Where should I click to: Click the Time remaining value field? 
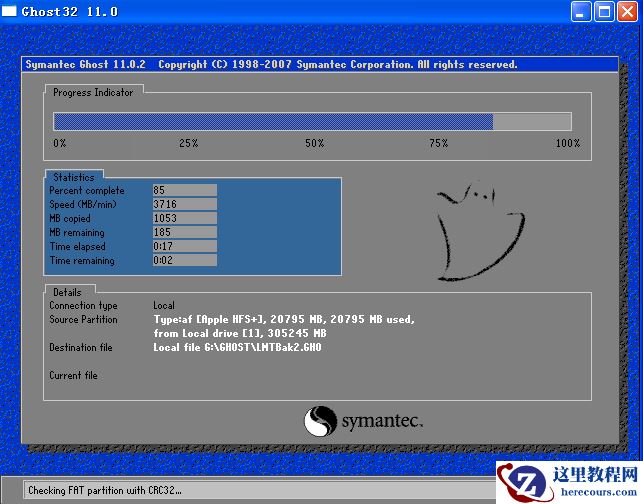183,260
